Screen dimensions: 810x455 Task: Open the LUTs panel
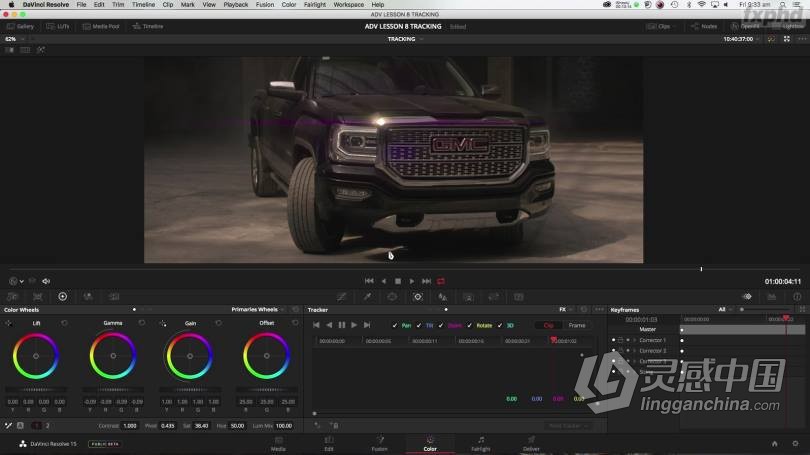(x=58, y=26)
